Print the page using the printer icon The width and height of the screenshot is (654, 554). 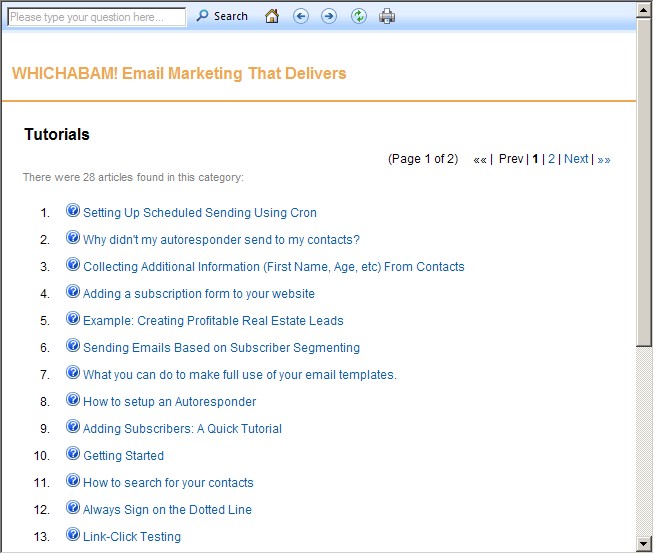click(387, 16)
